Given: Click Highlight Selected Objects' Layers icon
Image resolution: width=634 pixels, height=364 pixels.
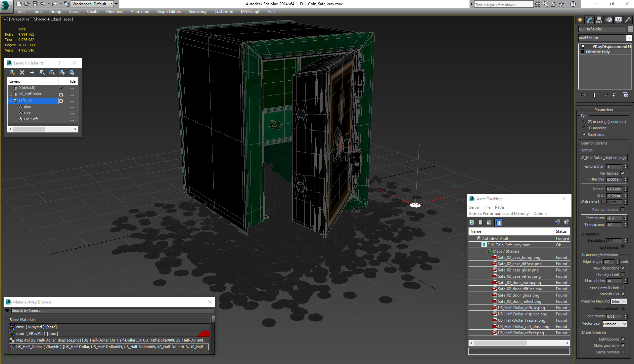Looking at the screenshot, I should click(52, 72).
